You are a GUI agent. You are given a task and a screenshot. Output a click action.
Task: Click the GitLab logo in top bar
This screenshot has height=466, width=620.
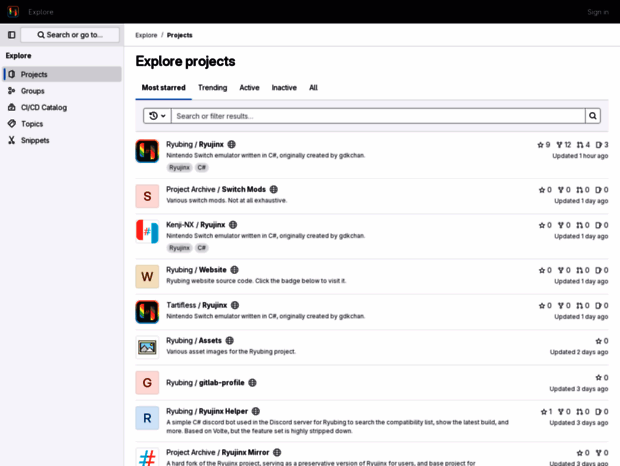coord(13,12)
